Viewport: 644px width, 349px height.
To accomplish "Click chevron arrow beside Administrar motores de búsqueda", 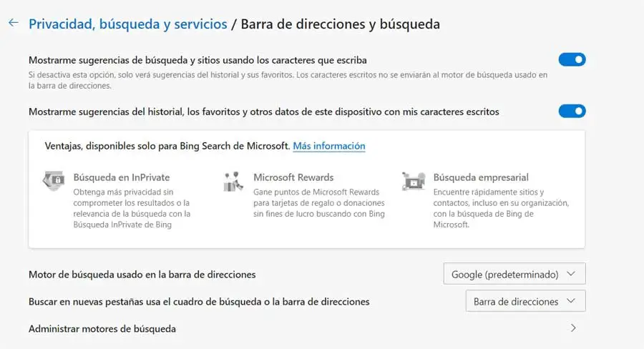I will [x=572, y=328].
